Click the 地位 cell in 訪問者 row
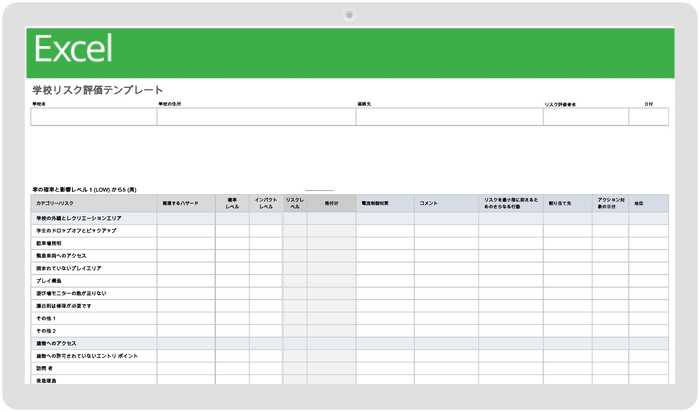700x412 pixels. point(649,368)
